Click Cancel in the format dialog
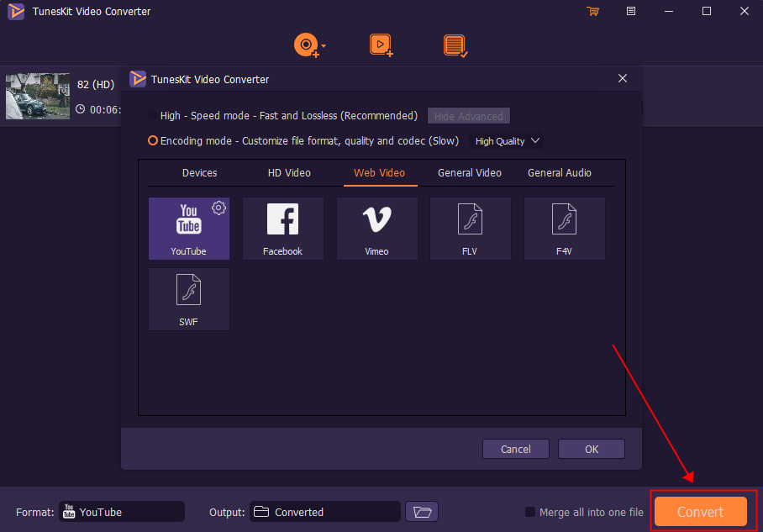The image size is (763, 532). pos(516,449)
